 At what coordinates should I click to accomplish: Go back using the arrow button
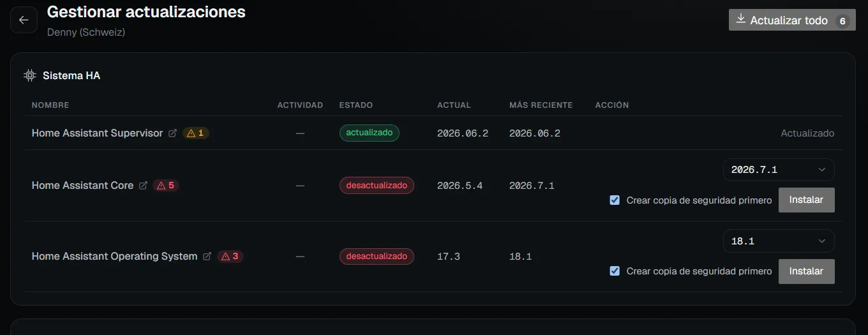pyautogui.click(x=24, y=20)
